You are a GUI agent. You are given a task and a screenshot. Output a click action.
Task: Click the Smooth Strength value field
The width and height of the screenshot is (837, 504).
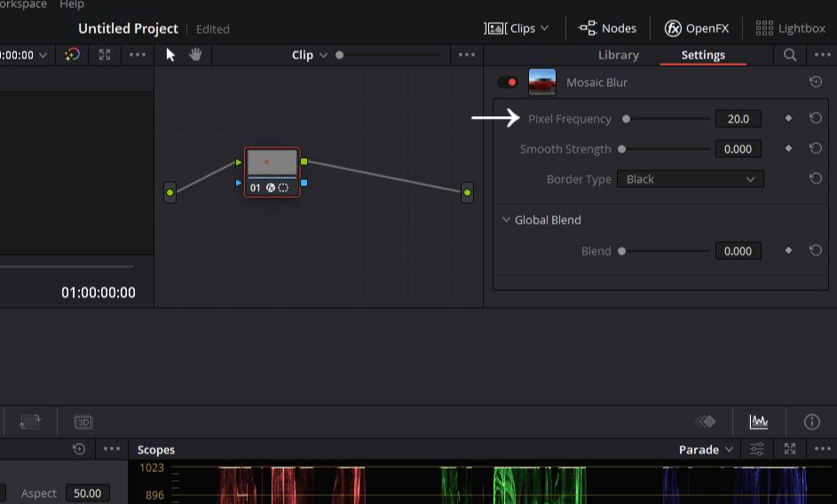coord(738,149)
